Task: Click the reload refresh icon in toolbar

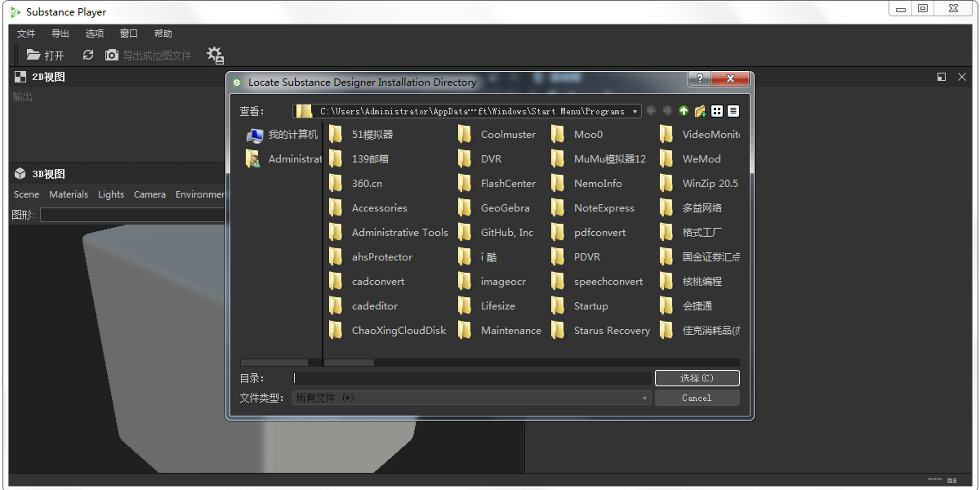Action: click(x=88, y=55)
